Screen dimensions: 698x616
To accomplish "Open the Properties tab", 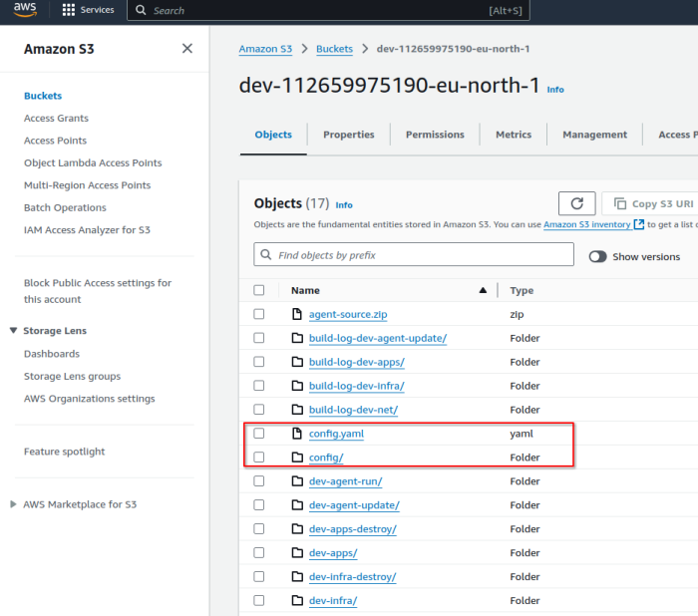I will click(x=349, y=135).
